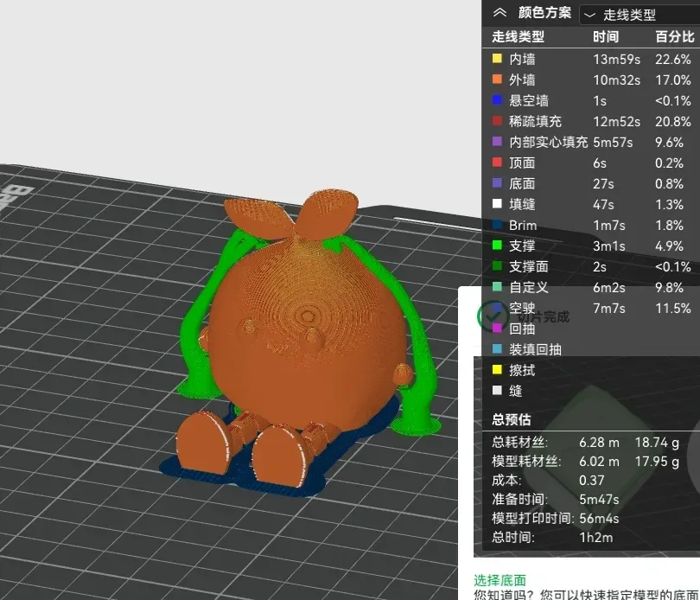Click the 选择底面 tip link
Image resolution: width=700 pixels, height=600 pixels.
pyautogui.click(x=500, y=580)
